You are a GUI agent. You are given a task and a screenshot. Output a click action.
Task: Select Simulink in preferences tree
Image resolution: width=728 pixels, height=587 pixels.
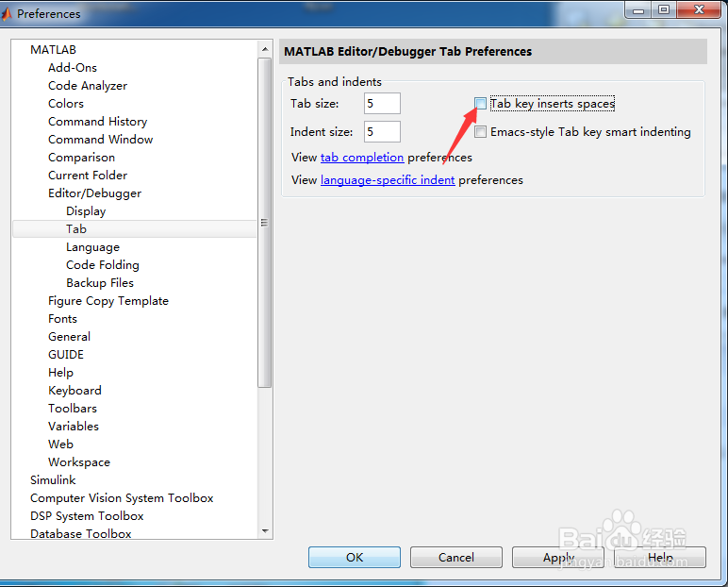[x=53, y=480]
